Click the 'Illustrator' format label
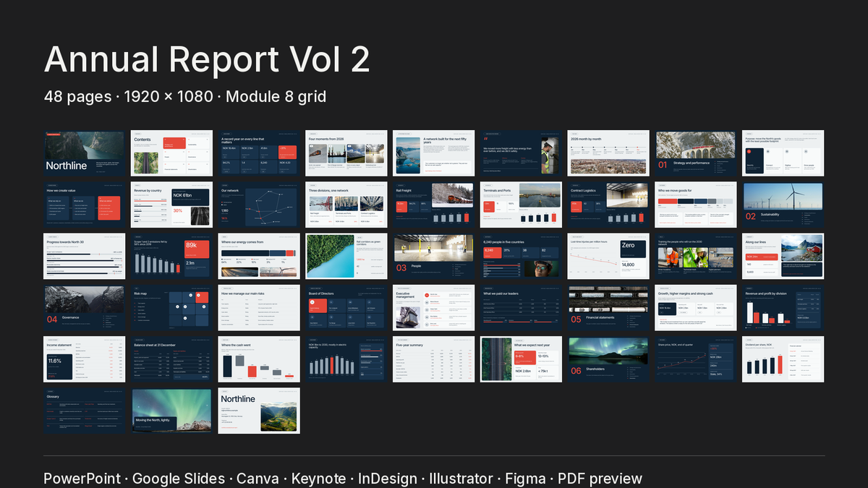This screenshot has height=488, width=868. coord(462,479)
